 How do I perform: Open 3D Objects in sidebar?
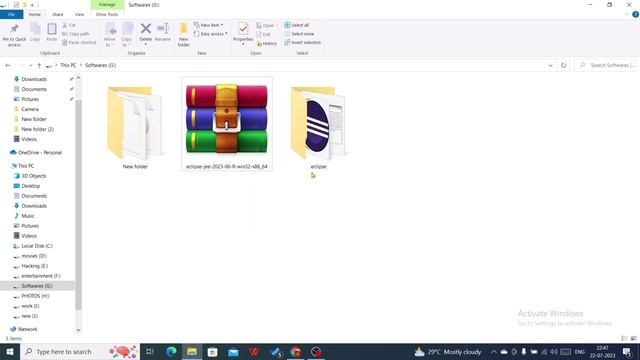pyautogui.click(x=34, y=176)
